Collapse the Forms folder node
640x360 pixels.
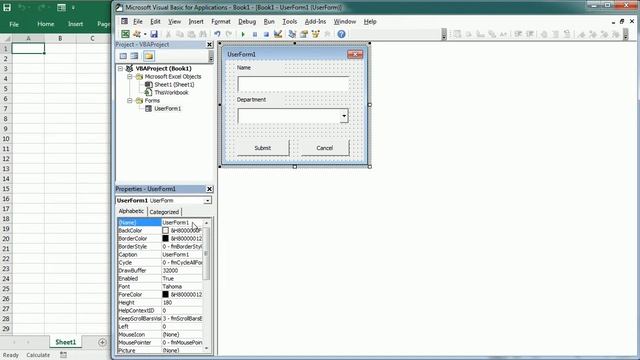tap(130, 100)
